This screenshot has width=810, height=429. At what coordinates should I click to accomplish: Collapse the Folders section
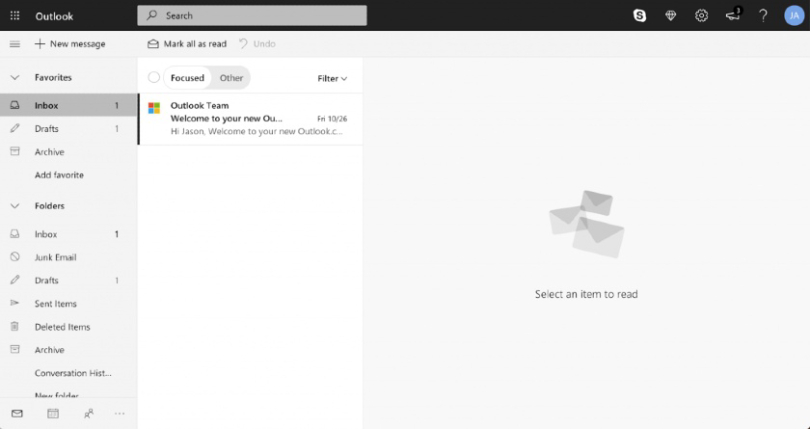click(15, 206)
